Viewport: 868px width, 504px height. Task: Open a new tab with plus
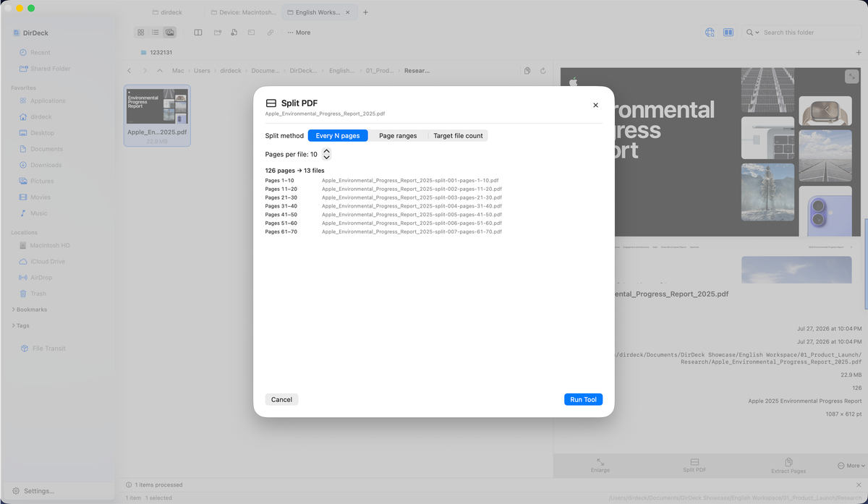tap(365, 12)
